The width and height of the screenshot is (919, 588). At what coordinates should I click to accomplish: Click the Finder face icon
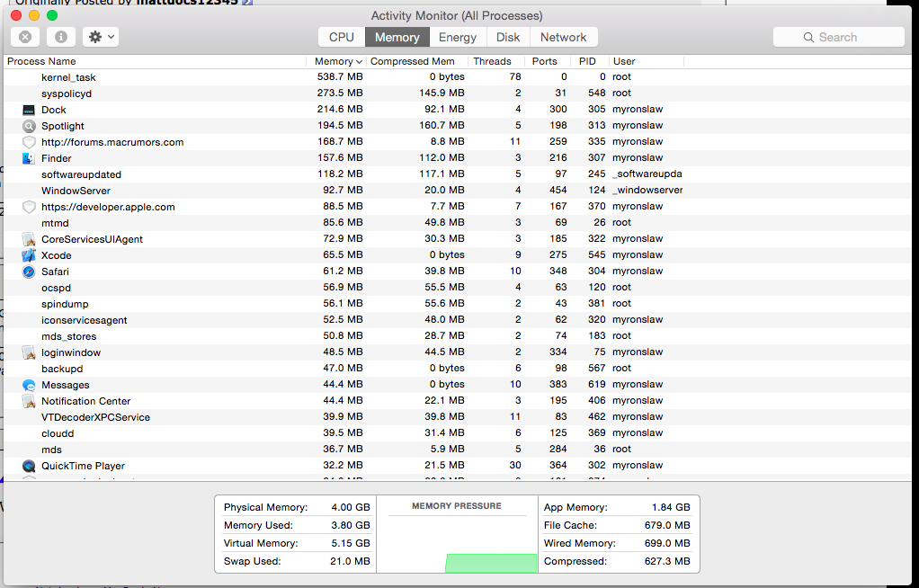[x=29, y=158]
